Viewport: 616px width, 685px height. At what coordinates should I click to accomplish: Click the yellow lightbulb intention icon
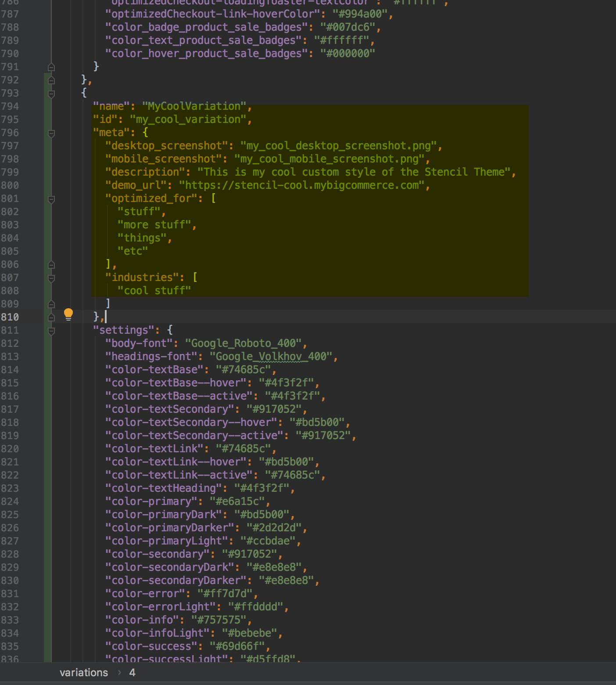click(68, 314)
